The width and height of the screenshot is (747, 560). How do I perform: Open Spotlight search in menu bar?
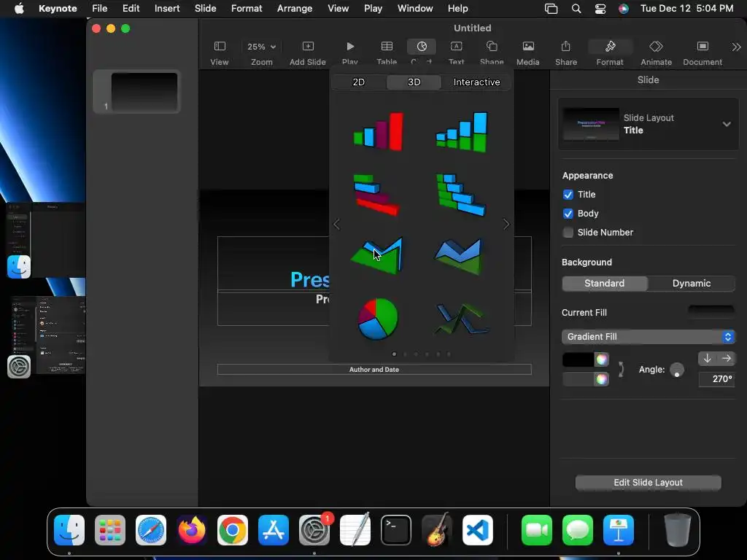[x=576, y=9]
